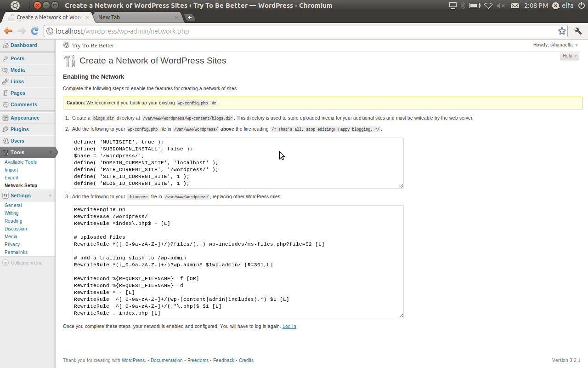Image resolution: width=588 pixels, height=368 pixels.
Task: Open the clock showing 2:08 PM
Action: pyautogui.click(x=536, y=6)
